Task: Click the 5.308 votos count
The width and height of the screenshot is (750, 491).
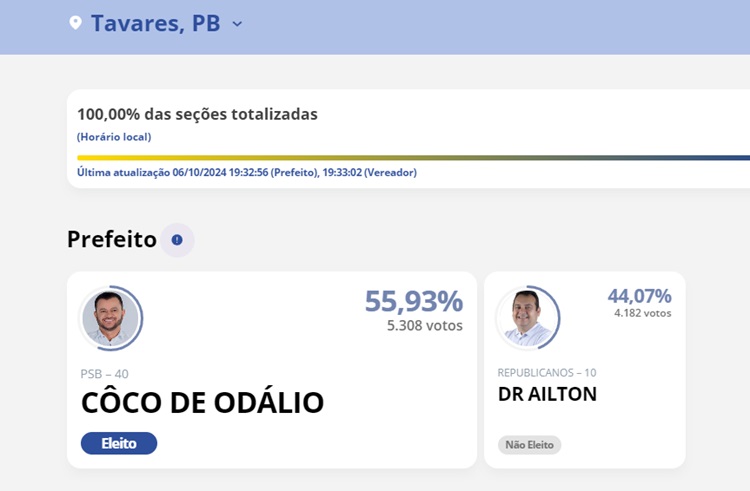Action: coord(424,325)
